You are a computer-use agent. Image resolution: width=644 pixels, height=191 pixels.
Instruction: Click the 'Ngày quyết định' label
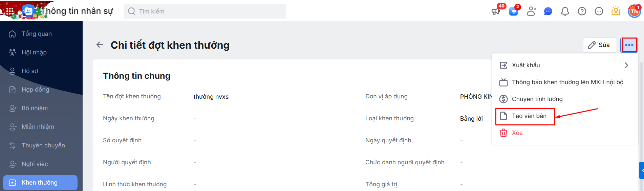(388, 140)
